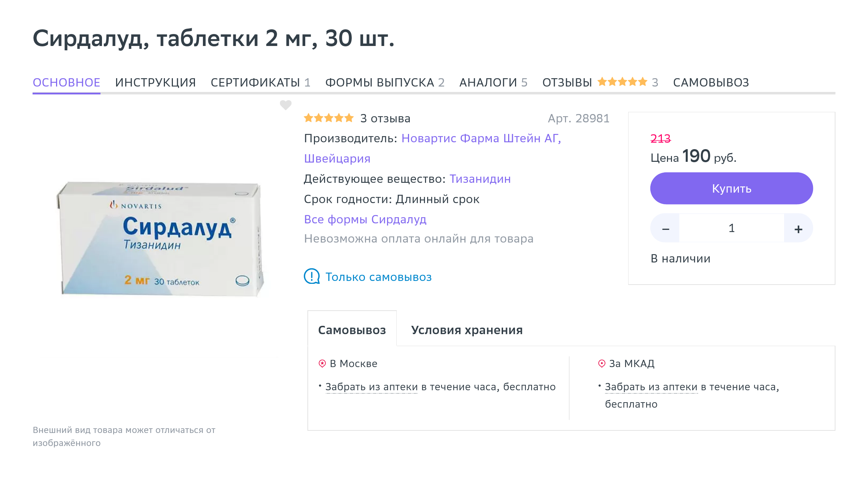The height and width of the screenshot is (488, 868).
Task: Click the quantity input field
Action: 732,228
